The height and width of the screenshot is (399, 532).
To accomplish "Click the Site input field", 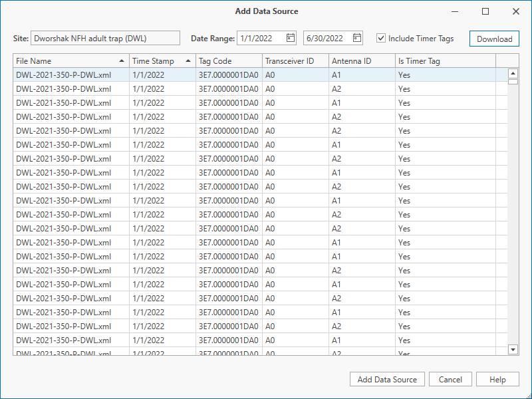I will coord(105,38).
